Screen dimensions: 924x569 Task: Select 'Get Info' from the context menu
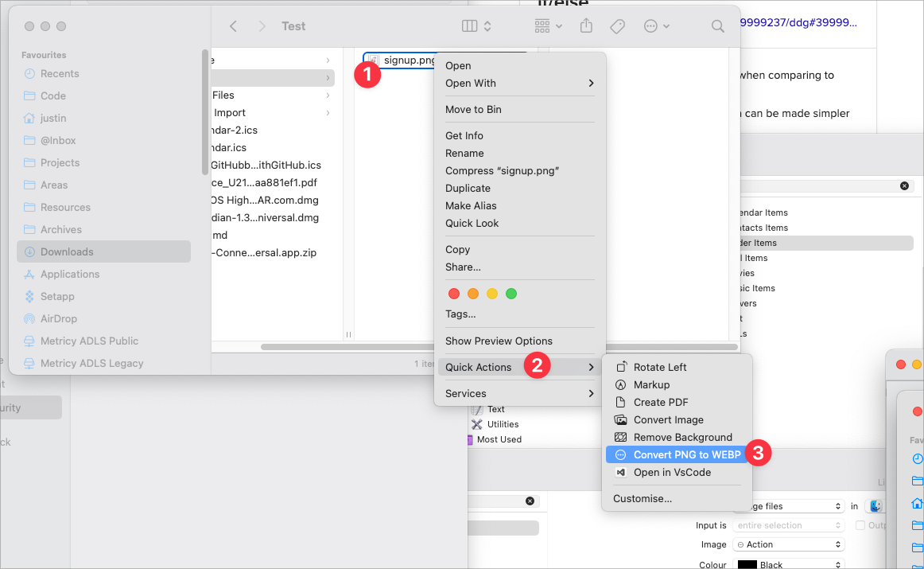coord(464,135)
